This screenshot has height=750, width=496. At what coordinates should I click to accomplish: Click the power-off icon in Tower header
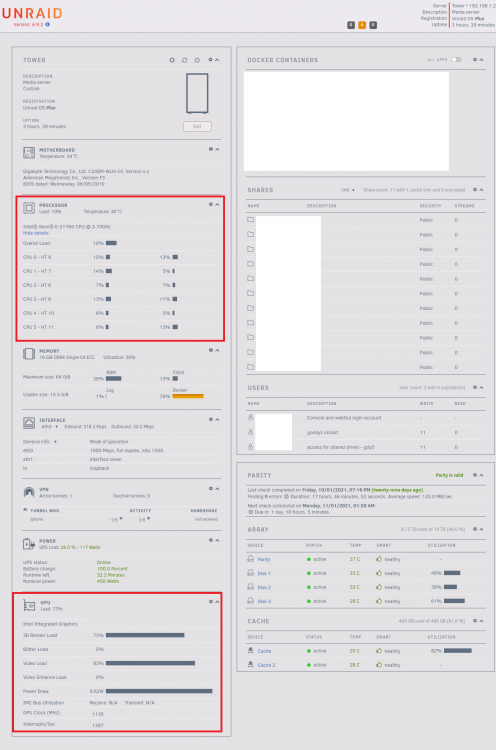pos(197,60)
